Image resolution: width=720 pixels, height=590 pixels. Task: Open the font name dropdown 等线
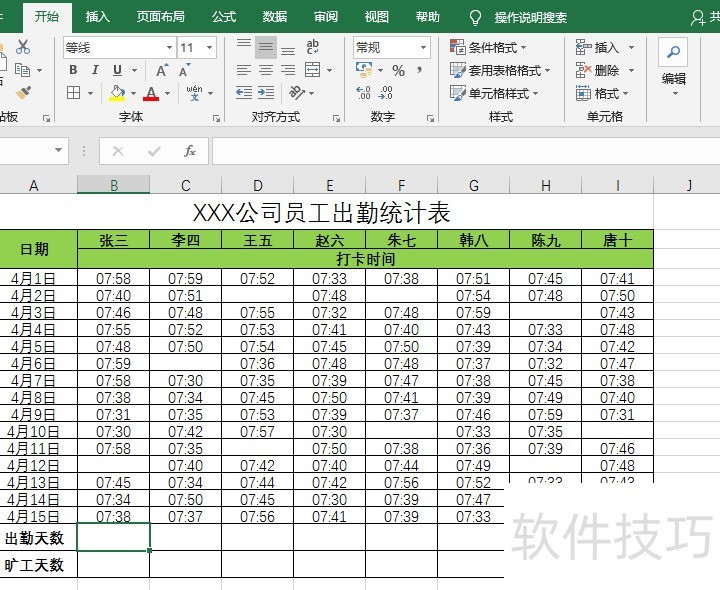click(x=169, y=47)
